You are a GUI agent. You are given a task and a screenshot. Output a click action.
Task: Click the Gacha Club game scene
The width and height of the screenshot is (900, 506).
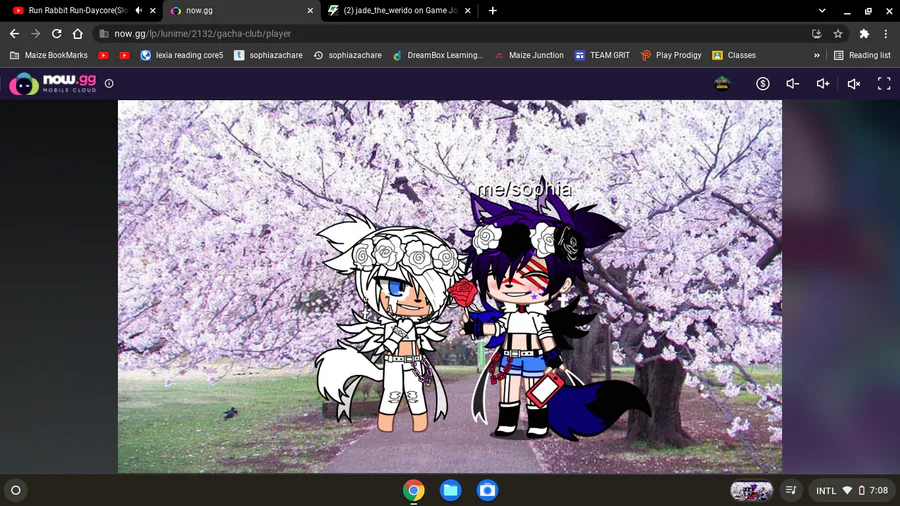click(x=449, y=286)
